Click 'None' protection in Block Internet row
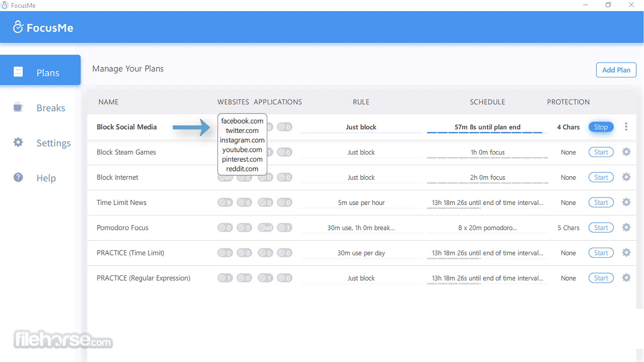The height and width of the screenshot is (362, 644). point(568,178)
